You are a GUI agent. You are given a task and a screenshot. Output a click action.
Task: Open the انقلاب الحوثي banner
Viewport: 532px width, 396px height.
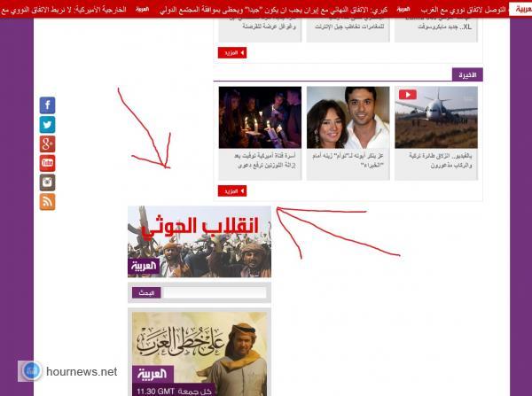click(199, 242)
